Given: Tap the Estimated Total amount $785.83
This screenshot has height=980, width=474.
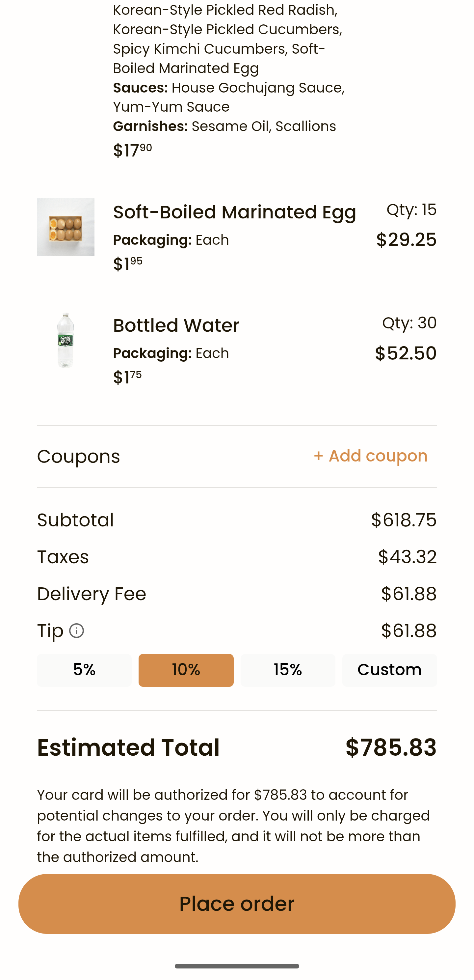Looking at the screenshot, I should [x=391, y=747].
